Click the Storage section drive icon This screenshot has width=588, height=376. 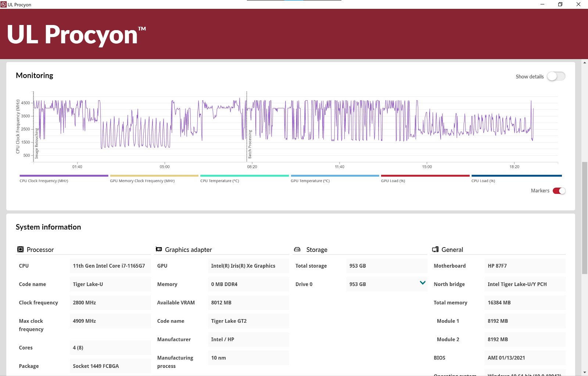click(297, 249)
